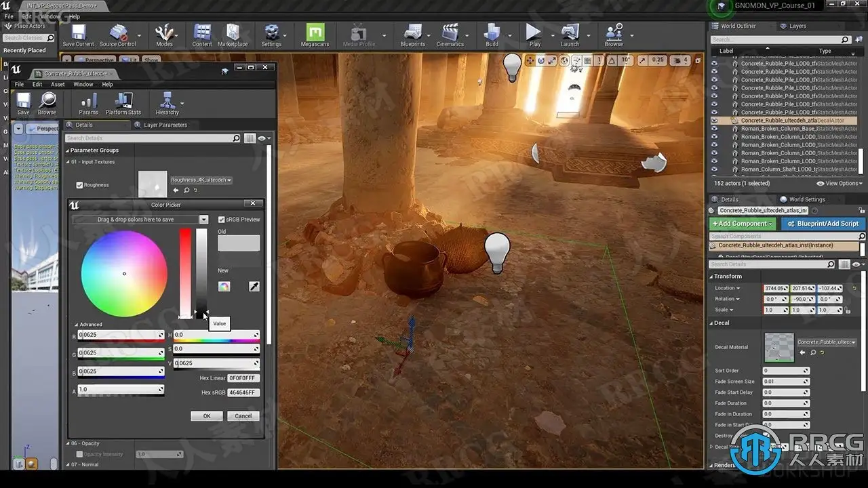Open the Roughness texture dropdown
Viewport: 868px width, 488px height.
point(201,180)
